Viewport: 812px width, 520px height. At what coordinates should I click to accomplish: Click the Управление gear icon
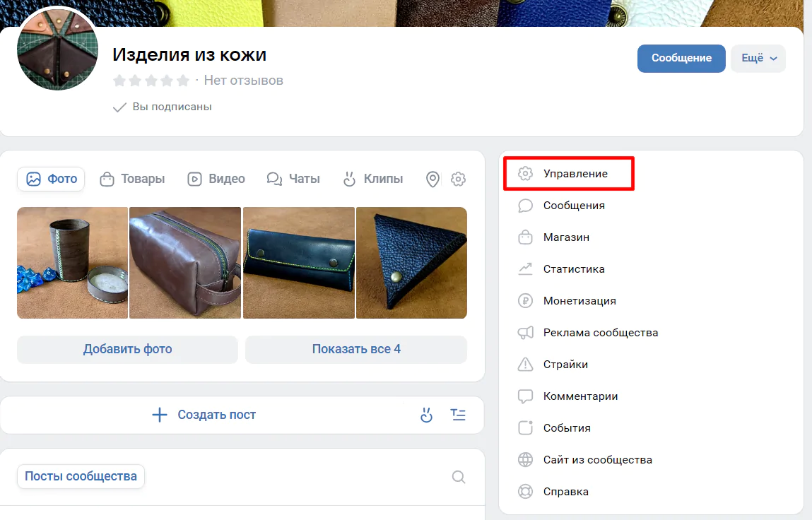(525, 174)
